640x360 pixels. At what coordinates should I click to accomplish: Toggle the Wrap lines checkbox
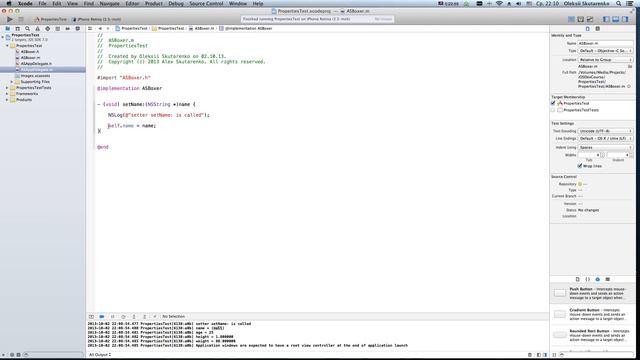580,166
